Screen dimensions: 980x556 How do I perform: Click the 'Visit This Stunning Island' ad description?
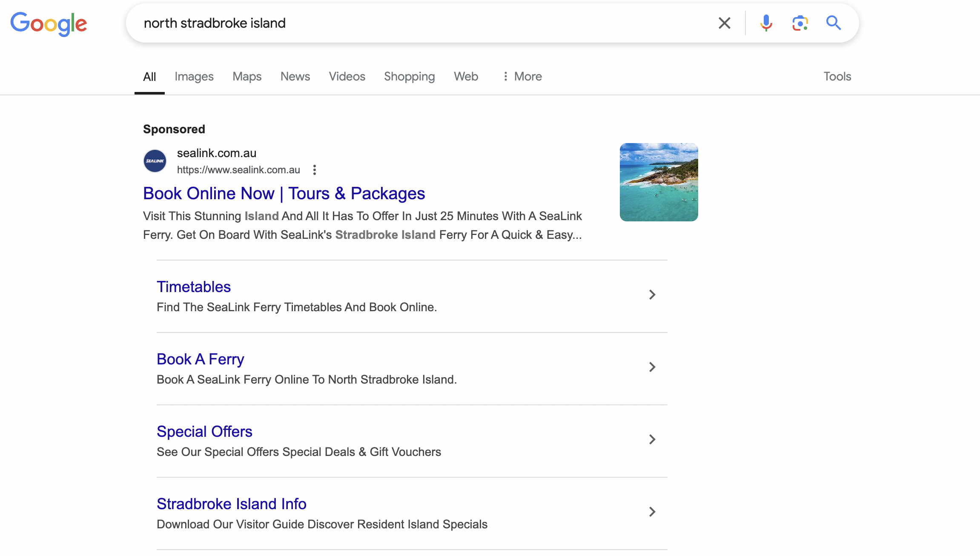coord(363,226)
